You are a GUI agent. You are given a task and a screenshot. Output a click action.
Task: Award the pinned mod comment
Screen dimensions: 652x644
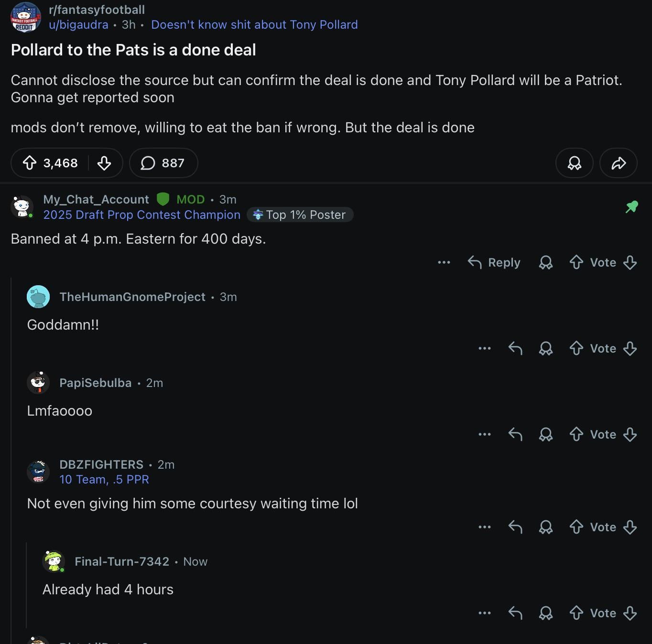coord(545,262)
